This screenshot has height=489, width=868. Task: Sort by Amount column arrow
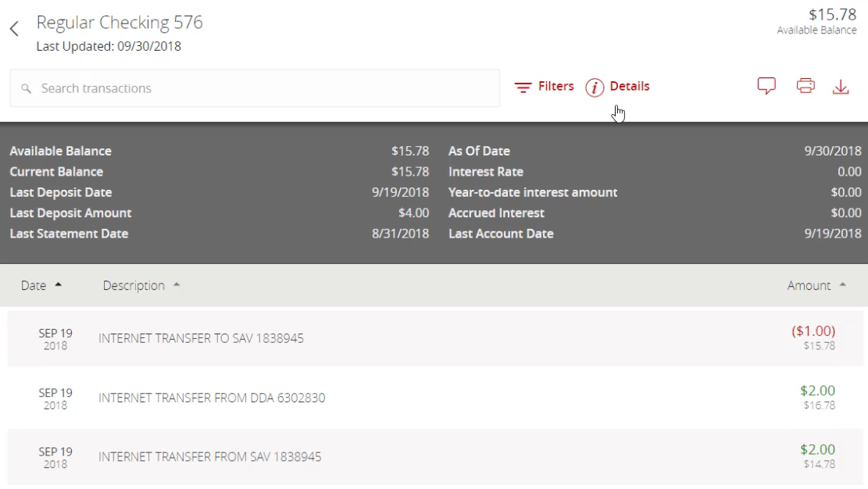click(x=841, y=286)
